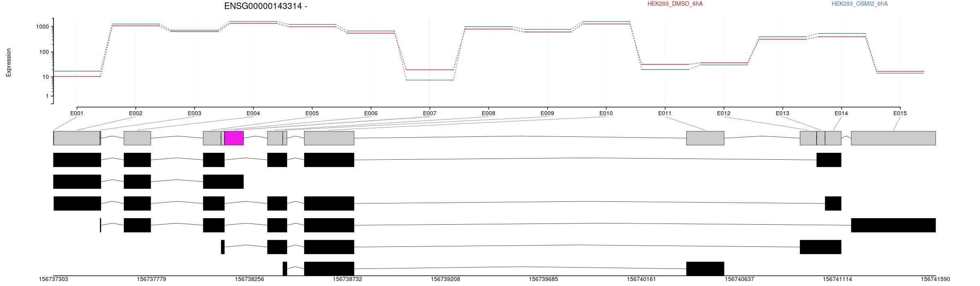Select the HEK293_DMSO_6hA legend label
Image resolution: width=980 pixels, height=286 pixels.
click(675, 4)
